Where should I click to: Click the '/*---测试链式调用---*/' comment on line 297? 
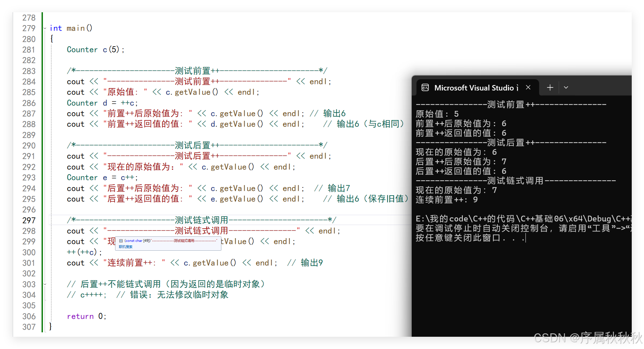point(202,220)
